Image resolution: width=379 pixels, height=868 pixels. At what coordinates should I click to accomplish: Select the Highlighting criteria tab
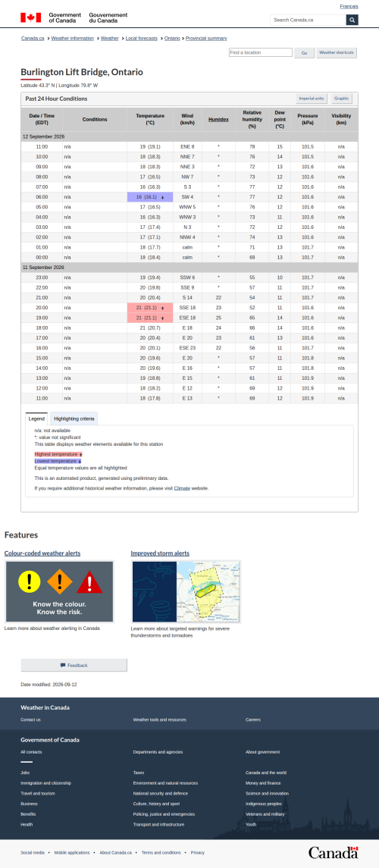pyautogui.click(x=74, y=418)
